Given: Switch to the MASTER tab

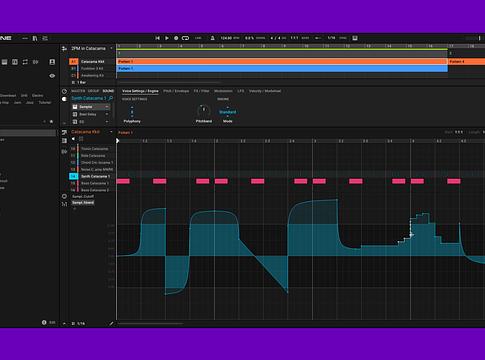Looking at the screenshot, I should point(78,91).
